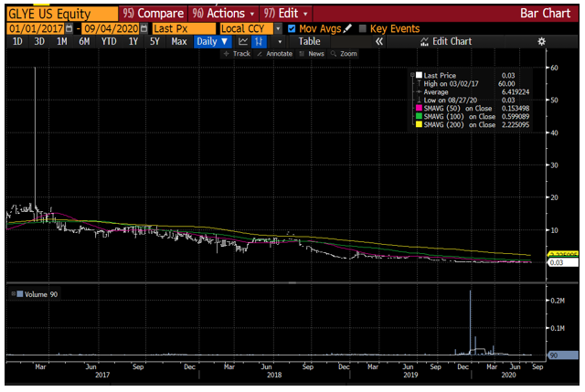
Task: Open the Daily periodicity dropdown
Action: point(212,41)
